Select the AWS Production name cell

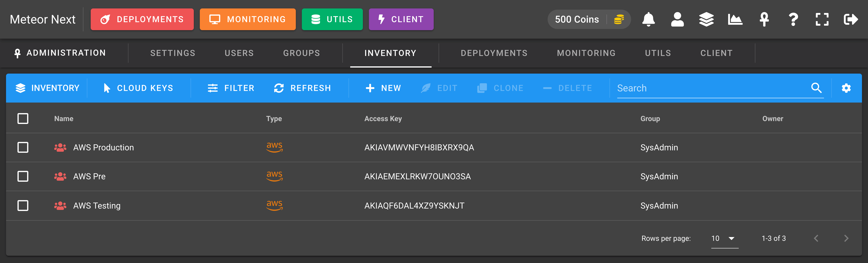(x=103, y=147)
